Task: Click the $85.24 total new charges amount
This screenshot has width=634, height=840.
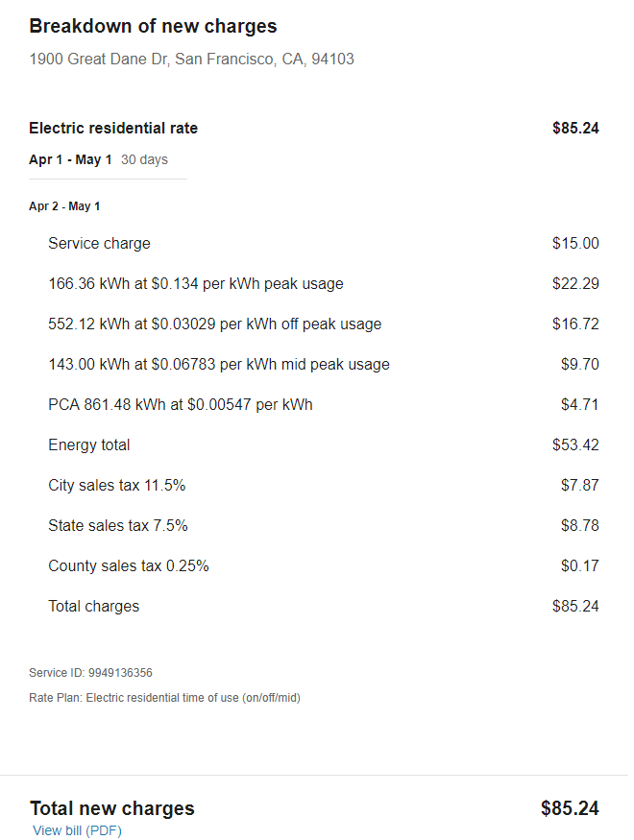Action: tap(570, 808)
